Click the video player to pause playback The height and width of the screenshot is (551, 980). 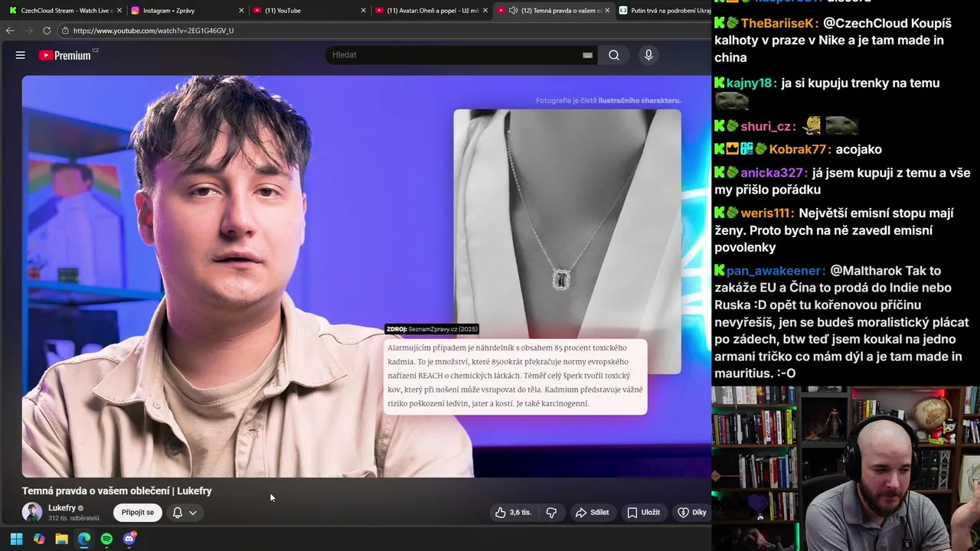click(366, 275)
